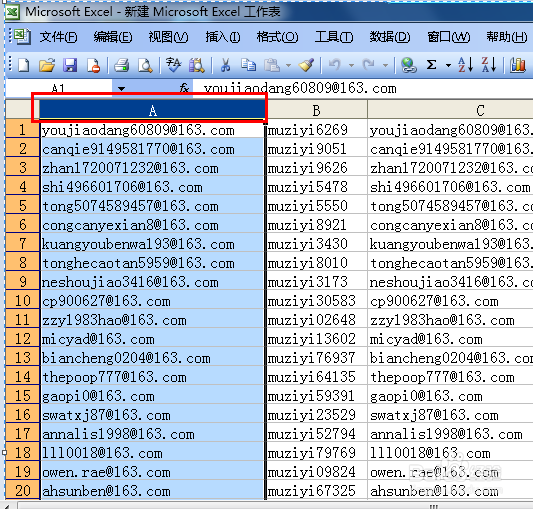Viewport: 533px width, 509px height.
Task: Select cell B15 muziyi59391
Action: click(x=316, y=395)
